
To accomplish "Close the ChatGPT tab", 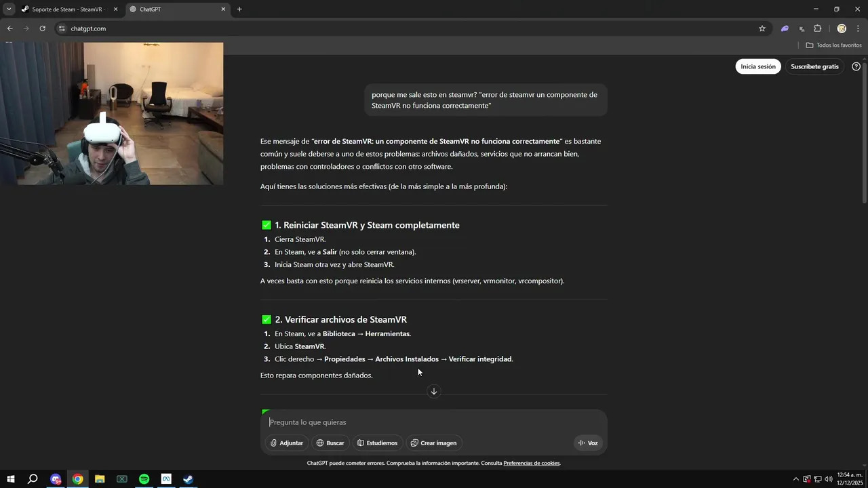I will click(224, 9).
